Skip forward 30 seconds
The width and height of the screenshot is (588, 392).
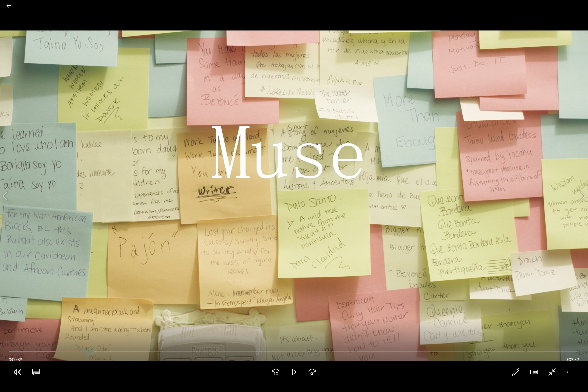pos(312,372)
